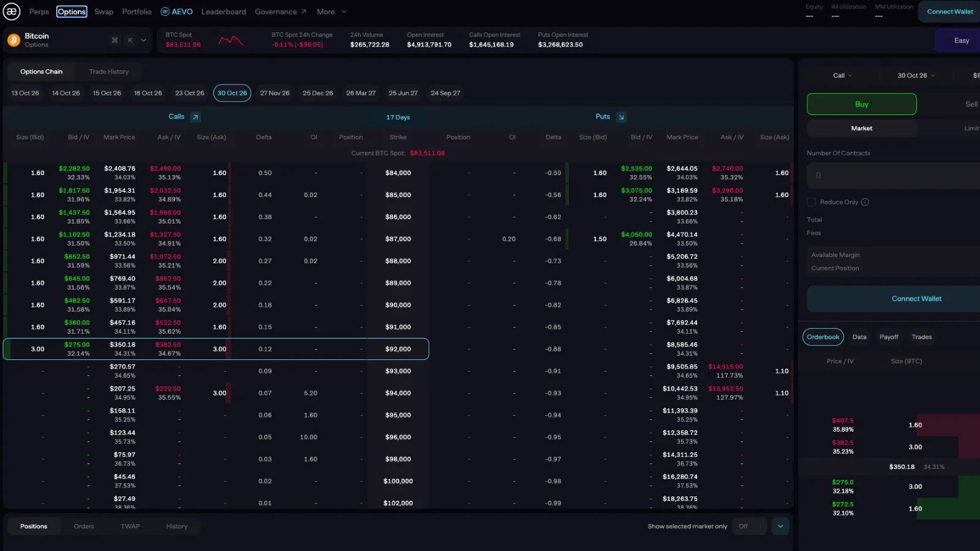Select the 13 Oct 26 expiry
Image resolution: width=980 pixels, height=551 pixels.
click(25, 93)
